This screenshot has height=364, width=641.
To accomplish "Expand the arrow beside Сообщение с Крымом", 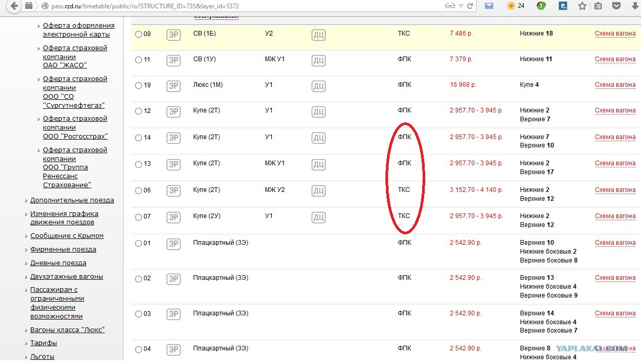I will pos(26,236).
